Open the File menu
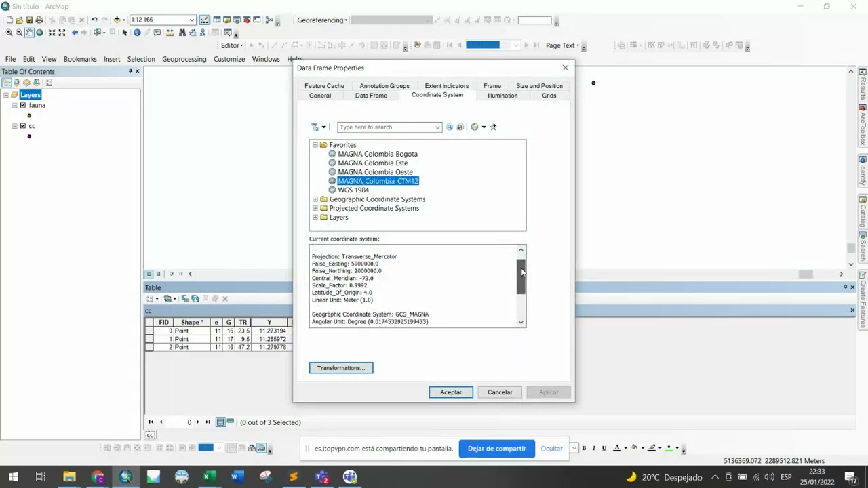Screen dimensions: 868x488 pyautogui.click(x=10, y=59)
